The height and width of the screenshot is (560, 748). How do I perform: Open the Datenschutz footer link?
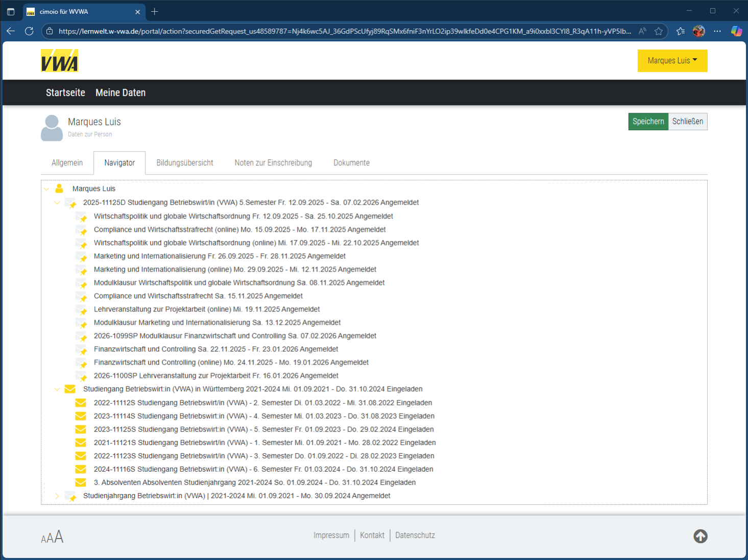point(415,535)
